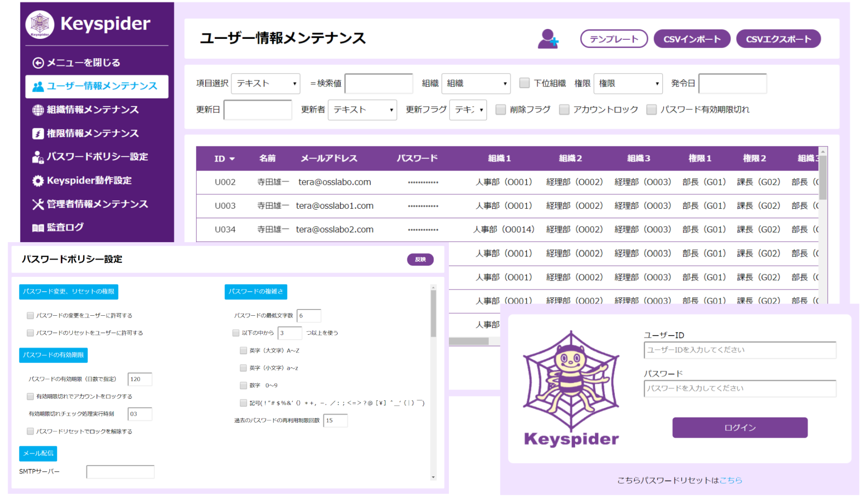This screenshot has height=500, width=868.
Task: Open the 項目選択 dropdown
Action: (265, 83)
